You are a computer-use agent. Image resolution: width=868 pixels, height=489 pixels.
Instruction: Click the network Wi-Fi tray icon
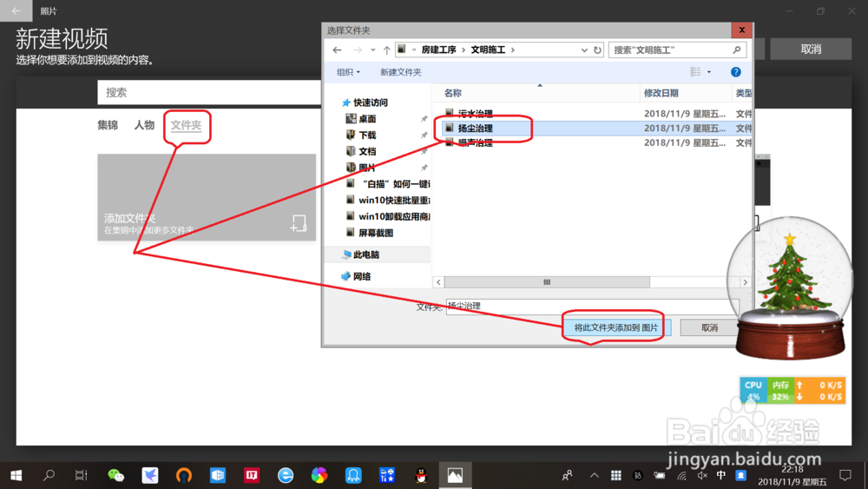(681, 475)
